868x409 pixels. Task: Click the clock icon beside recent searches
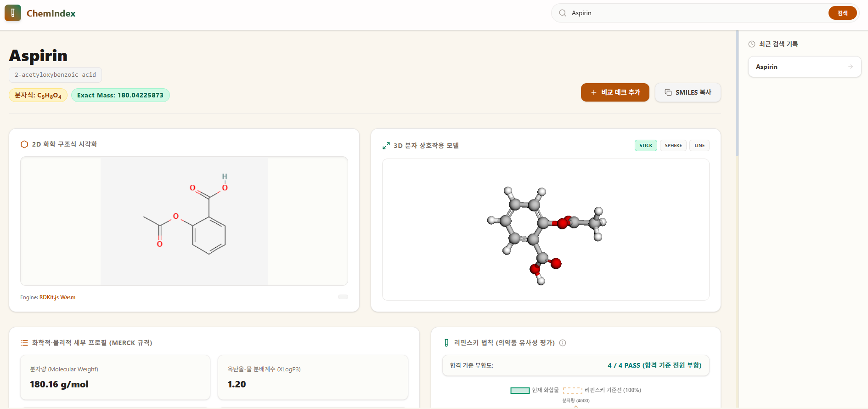click(x=752, y=44)
